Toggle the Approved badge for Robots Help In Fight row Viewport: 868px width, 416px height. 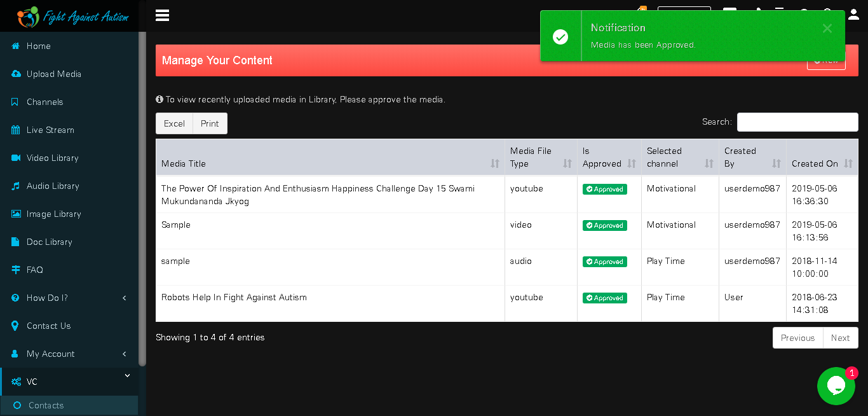pyautogui.click(x=605, y=298)
